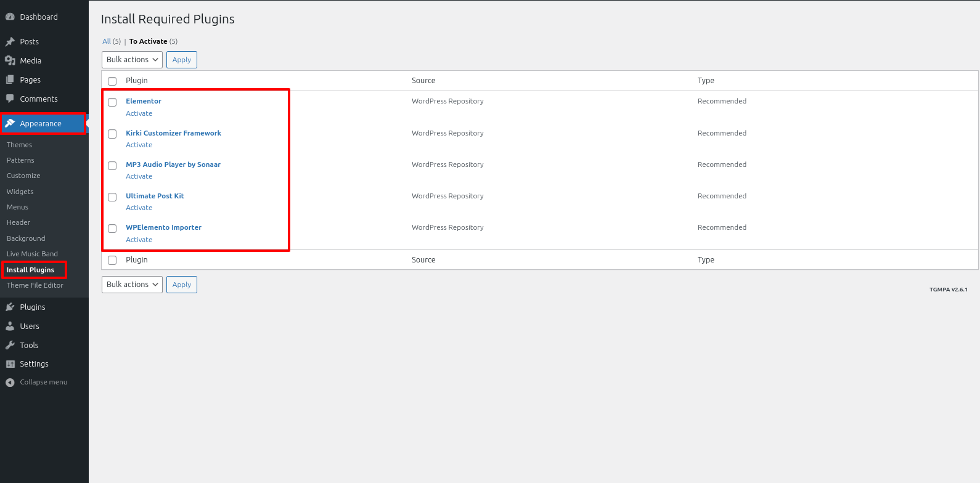Open the Header submenu item
980x483 pixels.
(18, 222)
